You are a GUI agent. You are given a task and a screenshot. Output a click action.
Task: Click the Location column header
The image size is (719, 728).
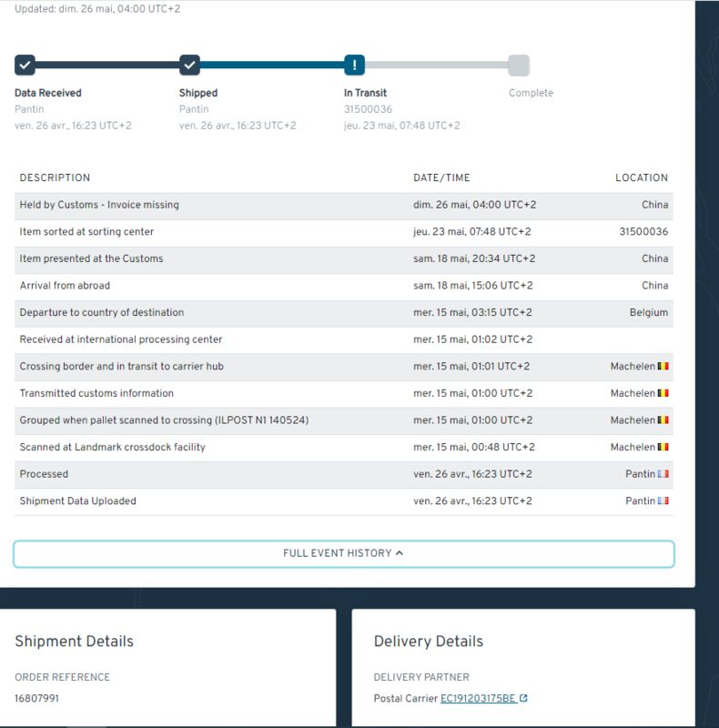tap(642, 177)
